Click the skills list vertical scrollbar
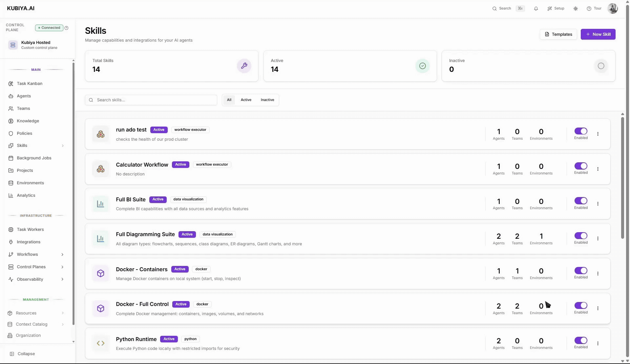Screen dimensions: 630x364 tap(622, 177)
